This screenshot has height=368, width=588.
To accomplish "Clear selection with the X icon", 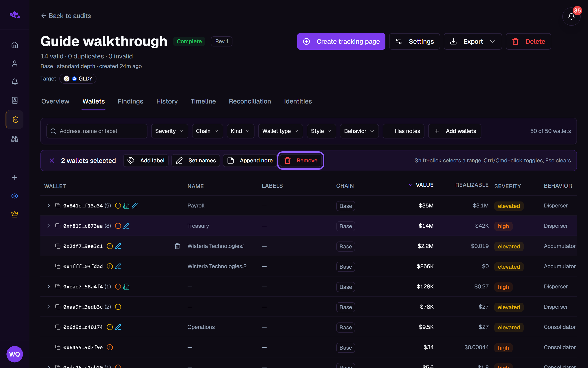I will [52, 161].
